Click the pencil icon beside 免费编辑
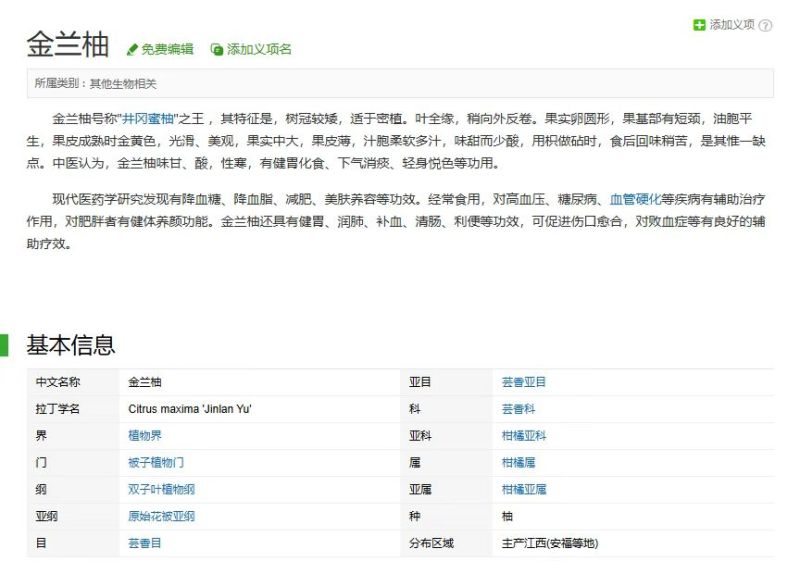The height and width of the screenshot is (574, 800). (x=132, y=49)
